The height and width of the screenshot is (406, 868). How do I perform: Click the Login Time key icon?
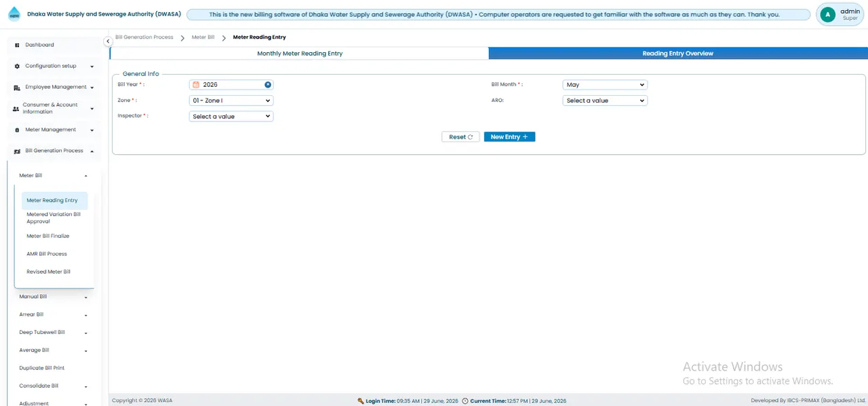[361, 401]
